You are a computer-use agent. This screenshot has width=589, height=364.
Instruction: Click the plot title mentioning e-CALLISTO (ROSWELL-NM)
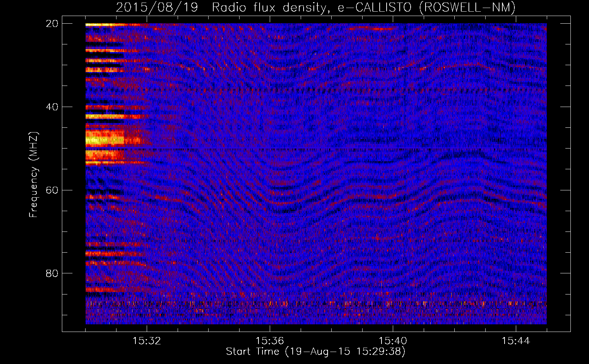point(316,7)
